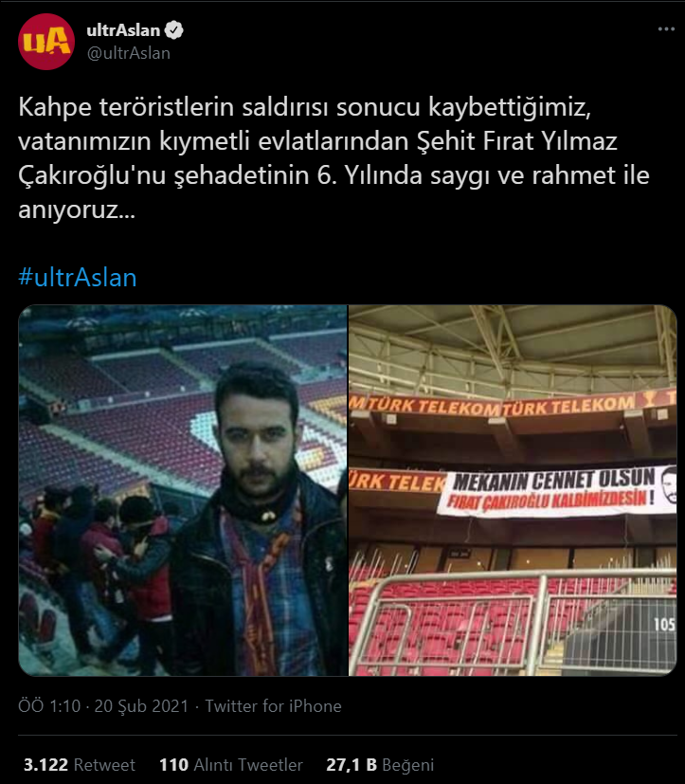Click the 27,1 B like count number

coord(352,764)
